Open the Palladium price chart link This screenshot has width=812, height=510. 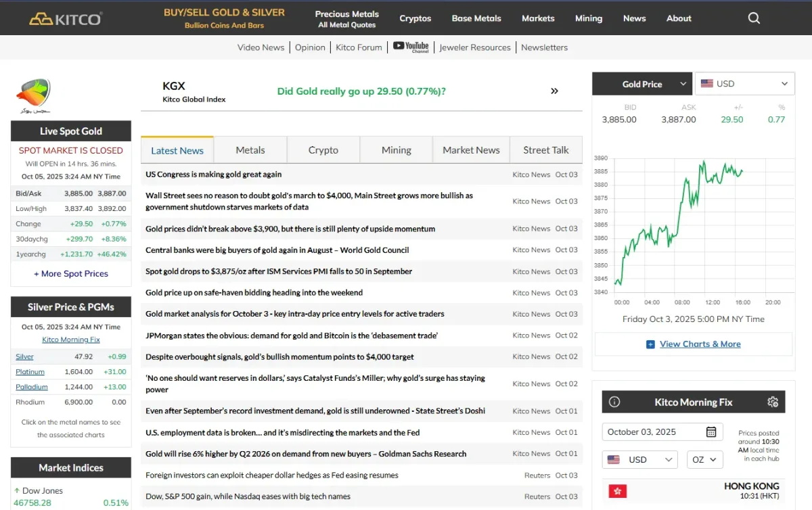32,387
